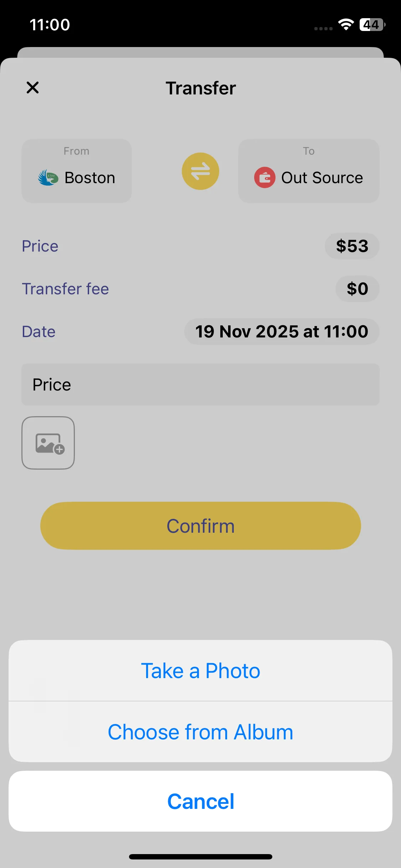This screenshot has width=401, height=868.
Task: Open the To account selector
Action: (x=309, y=171)
